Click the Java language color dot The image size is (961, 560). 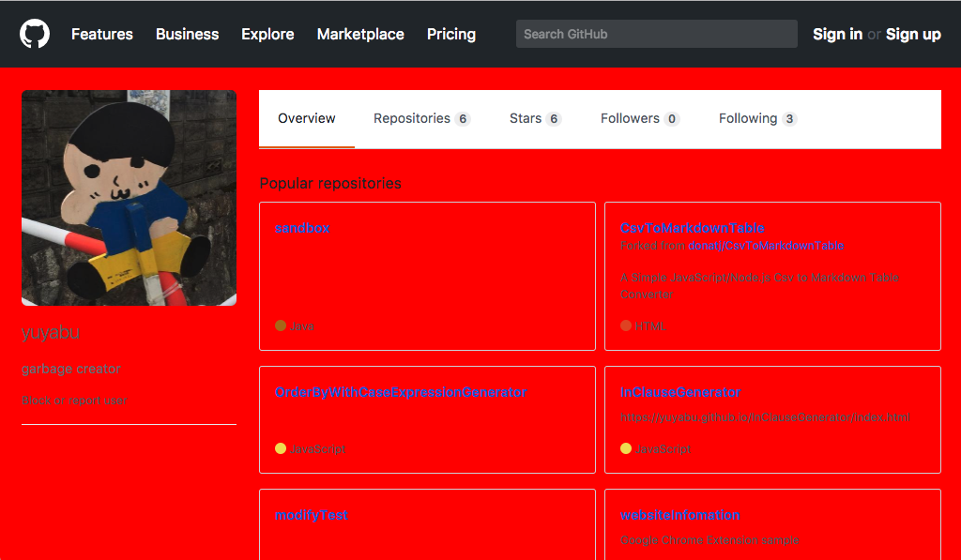pyautogui.click(x=281, y=325)
